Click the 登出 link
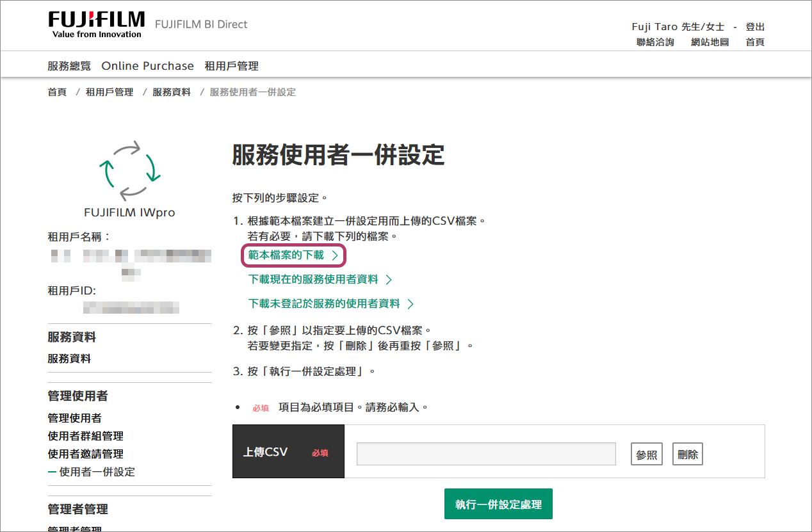 coord(755,27)
